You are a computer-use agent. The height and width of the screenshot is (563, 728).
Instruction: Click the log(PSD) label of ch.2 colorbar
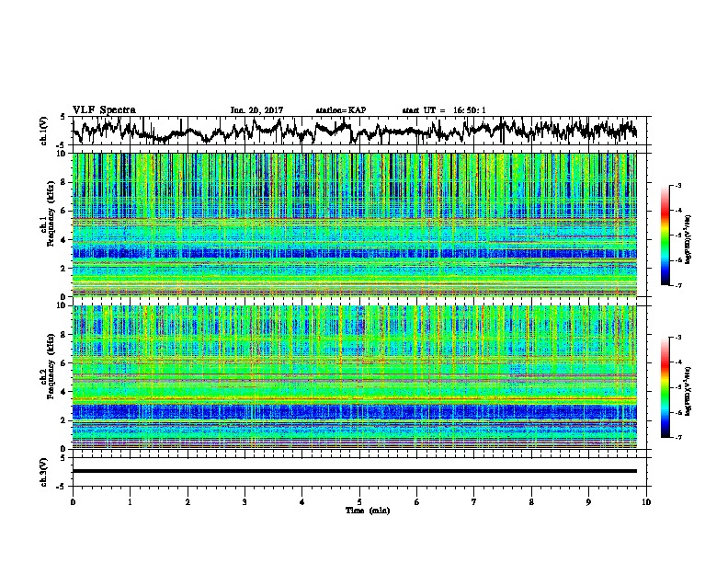click(688, 391)
